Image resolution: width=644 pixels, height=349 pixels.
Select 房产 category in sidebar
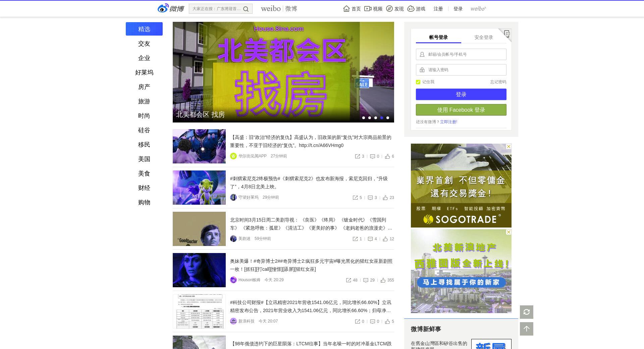point(144,87)
